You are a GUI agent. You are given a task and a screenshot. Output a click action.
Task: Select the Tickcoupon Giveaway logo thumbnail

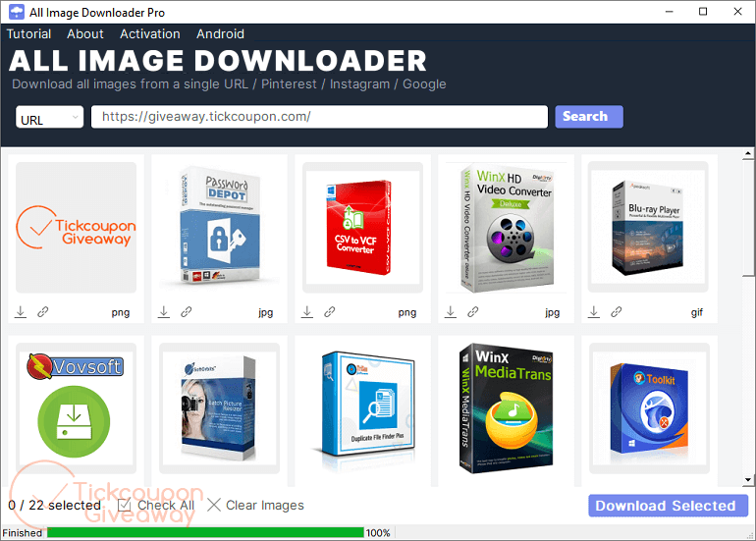click(x=77, y=228)
